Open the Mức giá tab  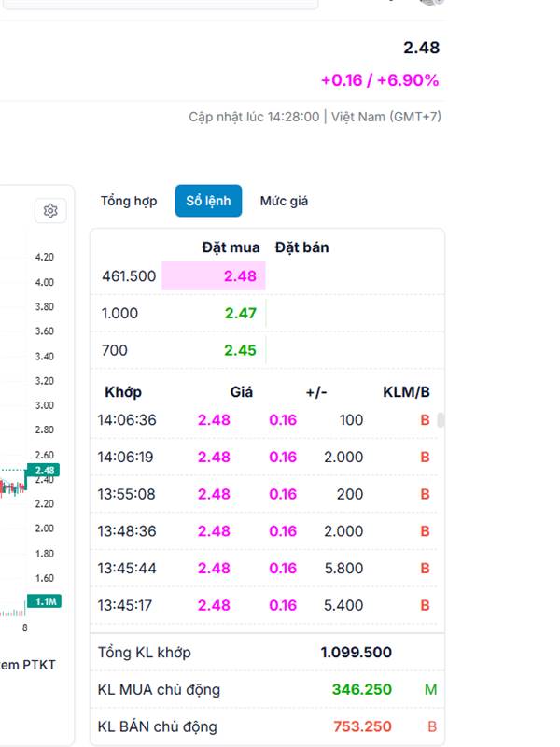click(x=284, y=201)
